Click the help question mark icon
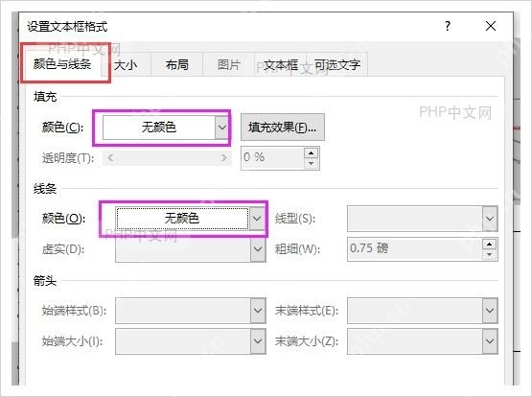The height and width of the screenshot is (397, 532). pyautogui.click(x=448, y=26)
